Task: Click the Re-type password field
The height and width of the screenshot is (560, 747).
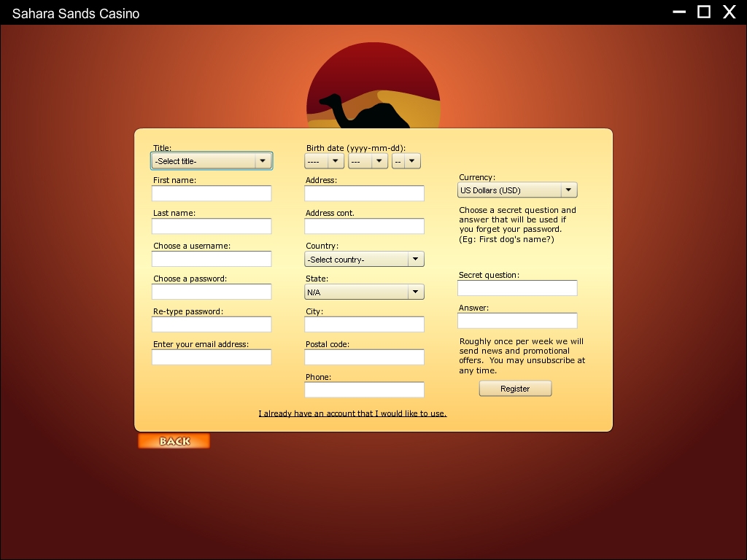Action: [212, 324]
